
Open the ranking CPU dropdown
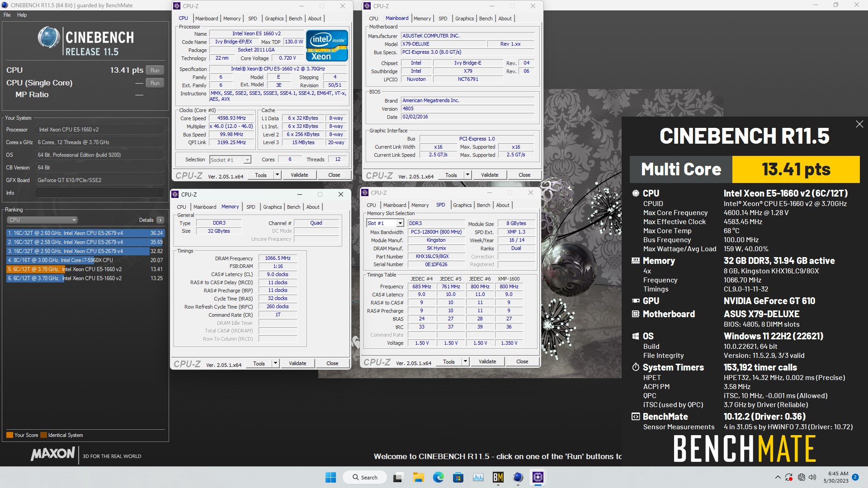(42, 220)
